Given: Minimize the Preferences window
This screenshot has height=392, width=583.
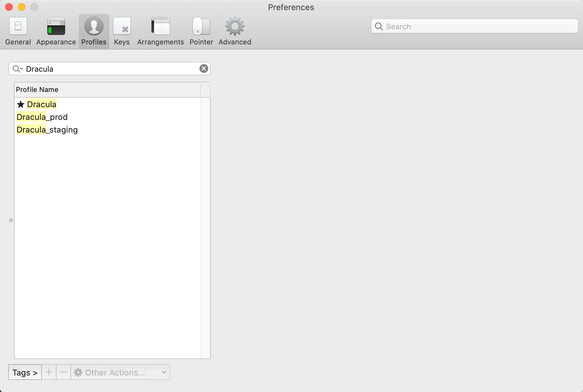Looking at the screenshot, I should pyautogui.click(x=22, y=7).
